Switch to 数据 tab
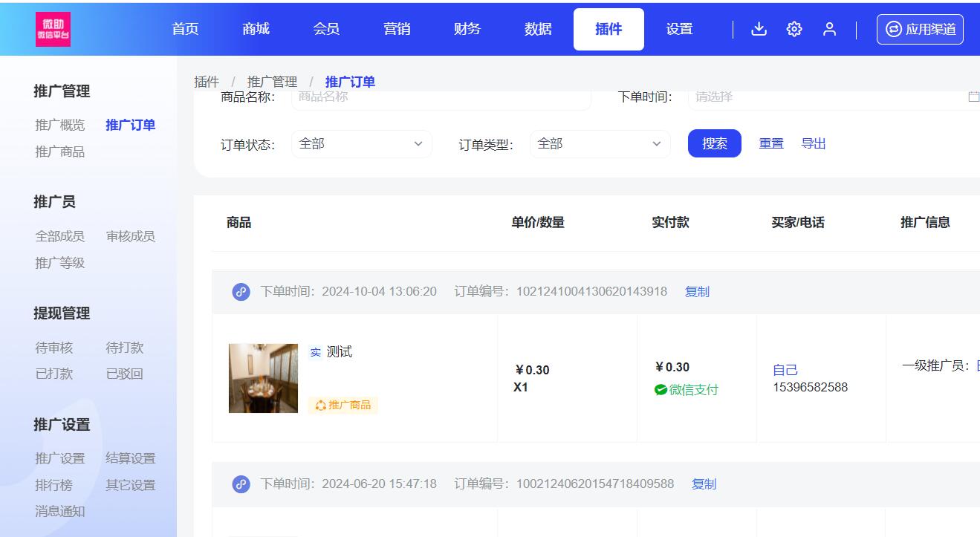Image resolution: width=980 pixels, height=537 pixels. [x=538, y=29]
